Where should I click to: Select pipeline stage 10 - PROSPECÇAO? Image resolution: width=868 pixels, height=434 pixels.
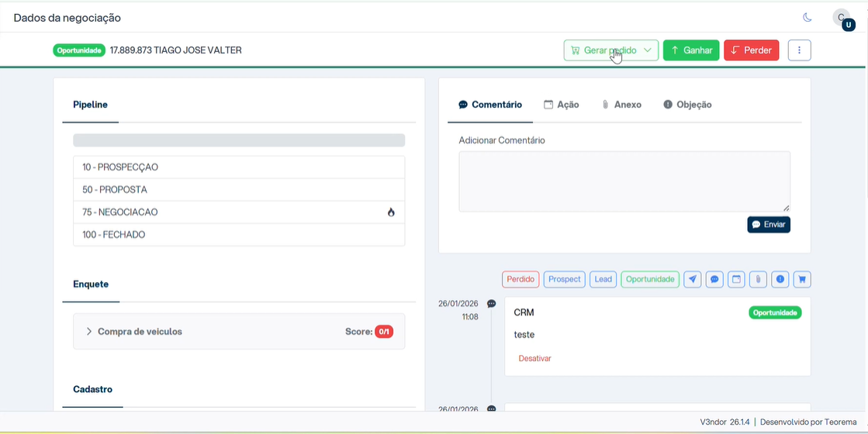tap(239, 167)
